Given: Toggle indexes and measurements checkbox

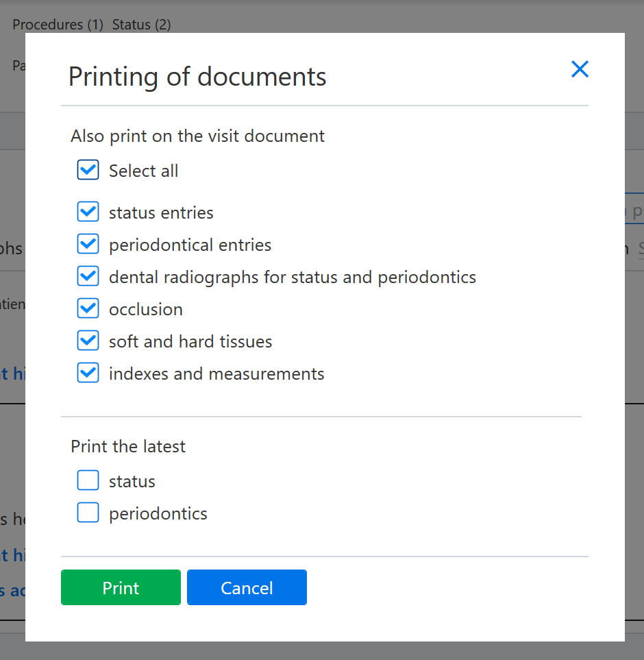Looking at the screenshot, I should (x=88, y=373).
